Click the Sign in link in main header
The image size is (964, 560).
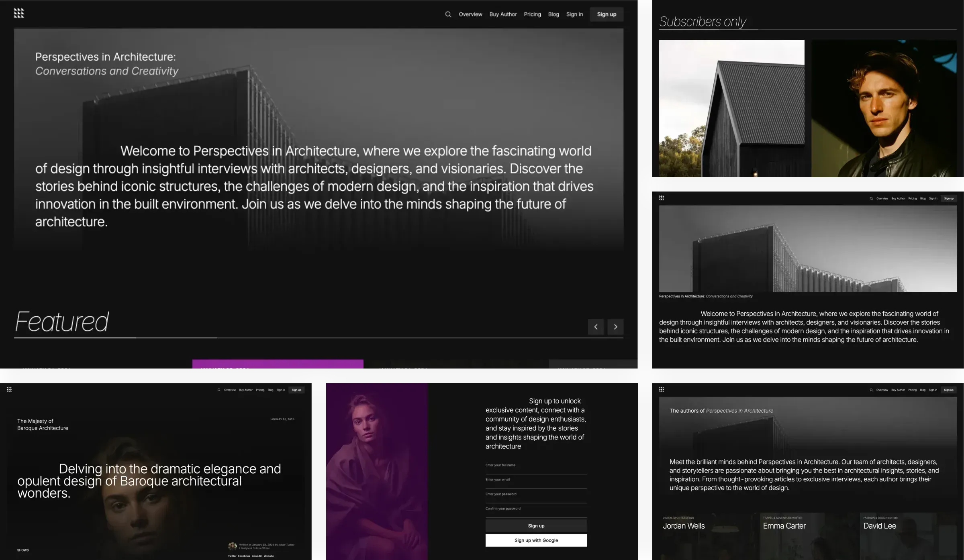pyautogui.click(x=574, y=14)
